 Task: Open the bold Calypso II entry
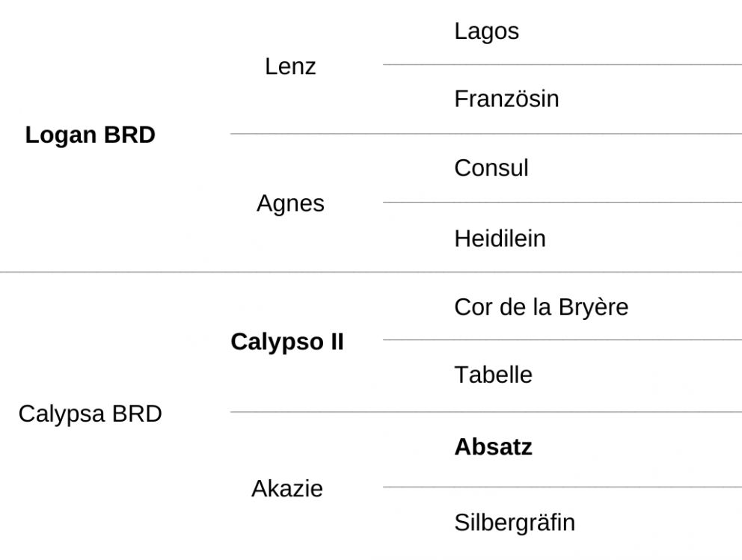pyautogui.click(x=286, y=342)
